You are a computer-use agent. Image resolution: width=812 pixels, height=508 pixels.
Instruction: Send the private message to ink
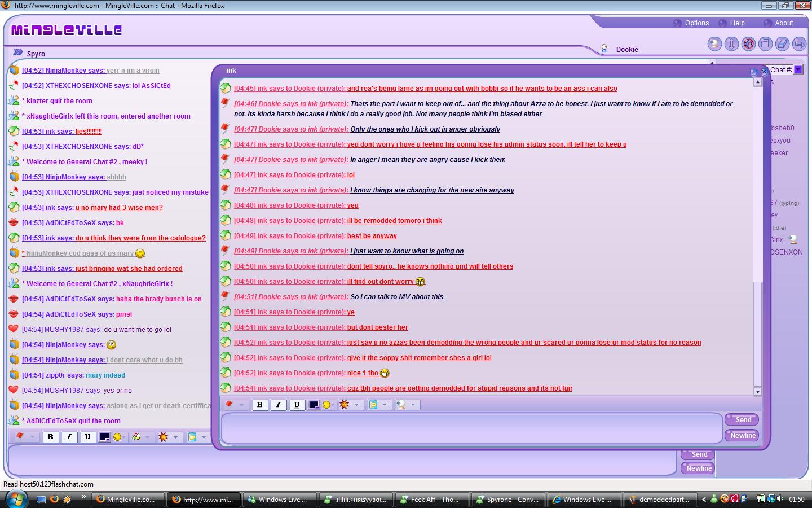(x=742, y=420)
